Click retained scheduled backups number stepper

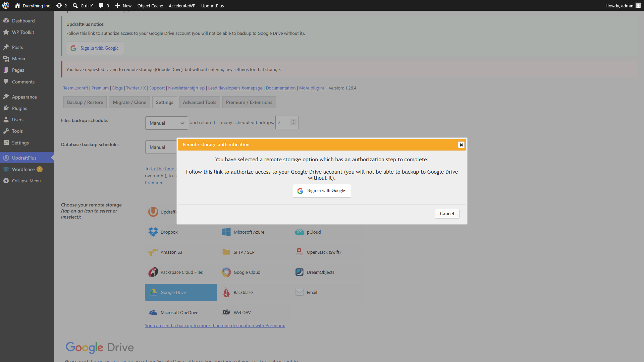293,122
